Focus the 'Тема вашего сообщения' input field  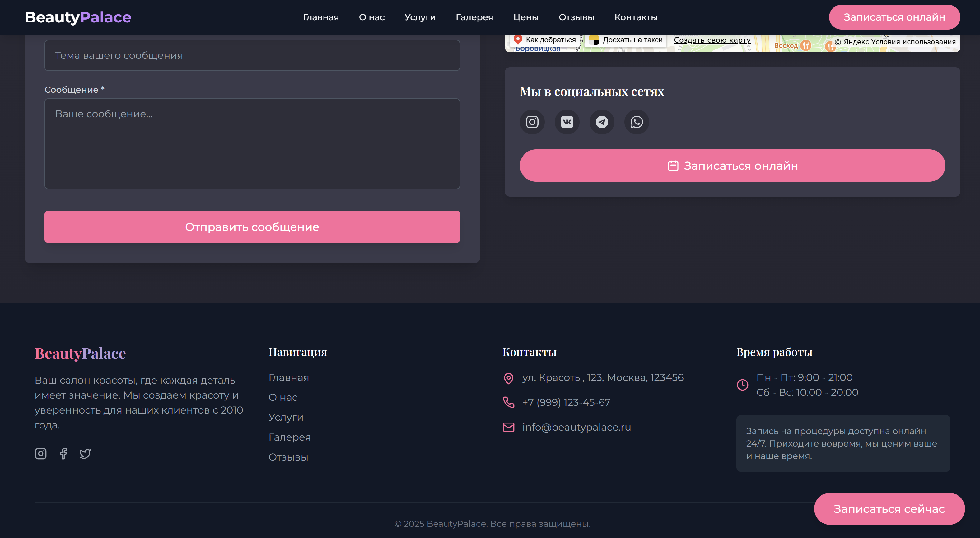[x=252, y=56]
